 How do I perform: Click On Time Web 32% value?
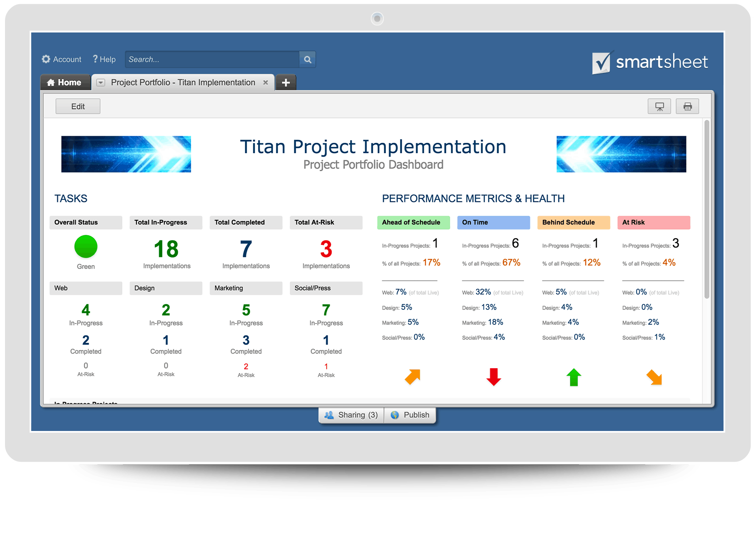click(x=483, y=292)
